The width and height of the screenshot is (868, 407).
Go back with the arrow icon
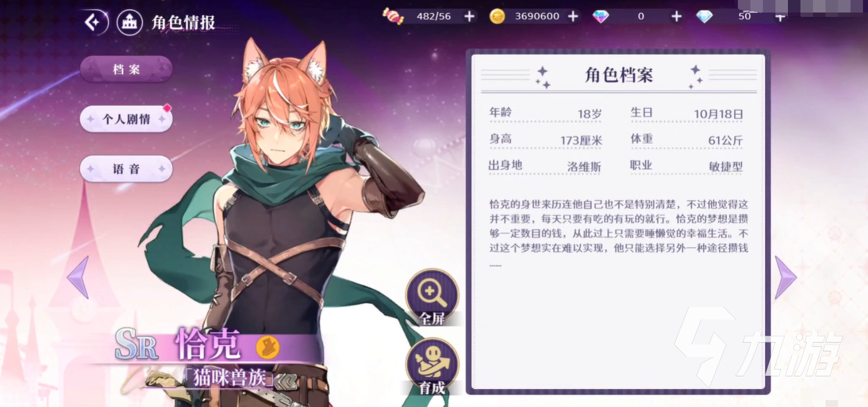pyautogui.click(x=93, y=23)
